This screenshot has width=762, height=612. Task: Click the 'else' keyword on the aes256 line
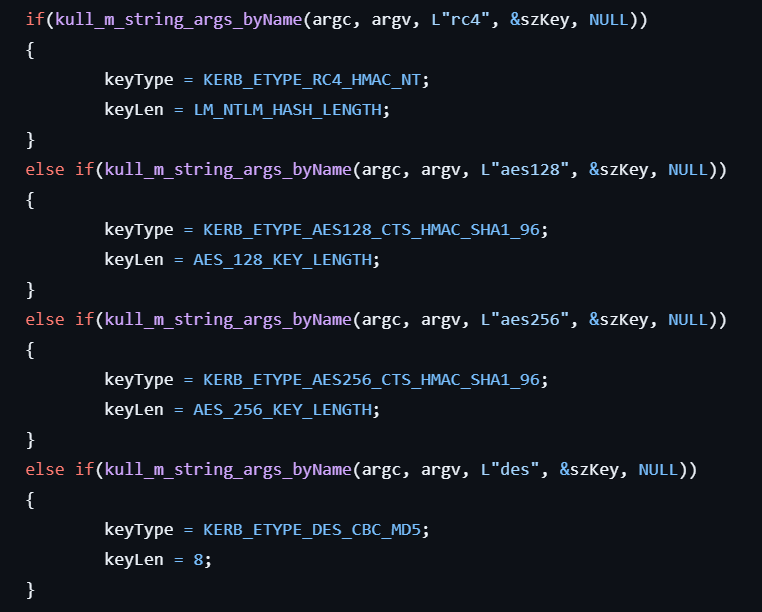(x=45, y=320)
